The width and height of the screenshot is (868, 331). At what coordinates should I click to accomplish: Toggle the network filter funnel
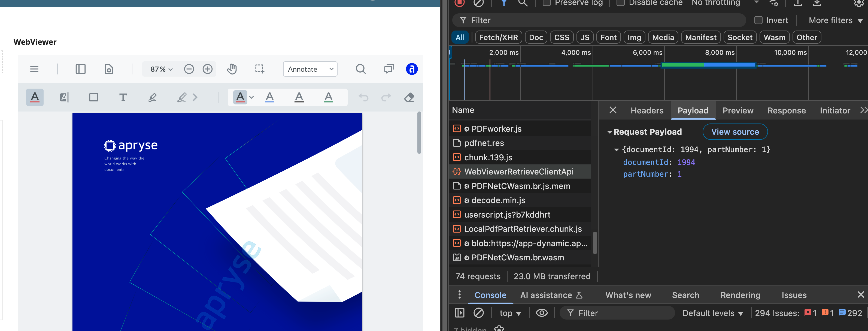[504, 3]
